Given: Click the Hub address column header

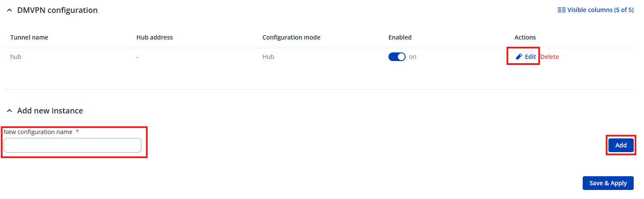Looking at the screenshot, I should tap(154, 37).
